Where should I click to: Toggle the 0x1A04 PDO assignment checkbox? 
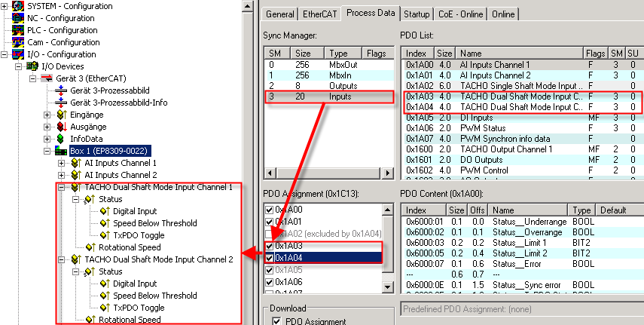(x=270, y=258)
